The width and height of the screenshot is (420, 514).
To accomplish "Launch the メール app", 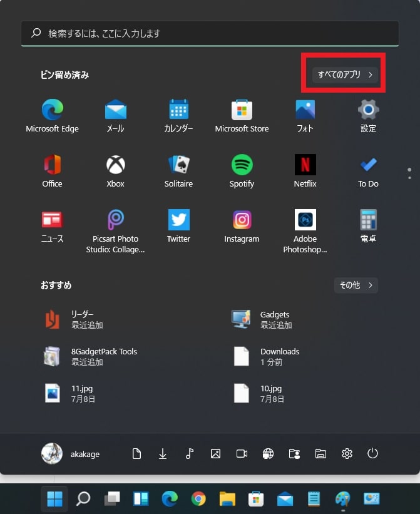I will pyautogui.click(x=115, y=115).
